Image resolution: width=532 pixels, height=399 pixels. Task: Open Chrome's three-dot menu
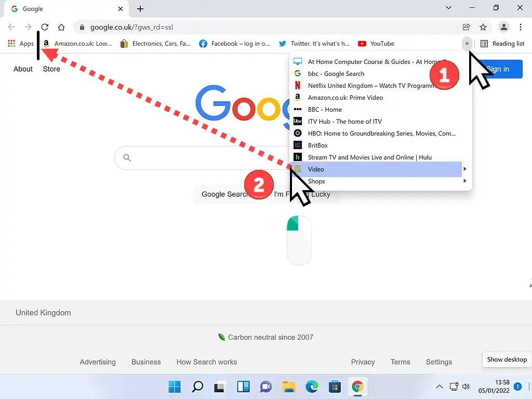pos(521,27)
